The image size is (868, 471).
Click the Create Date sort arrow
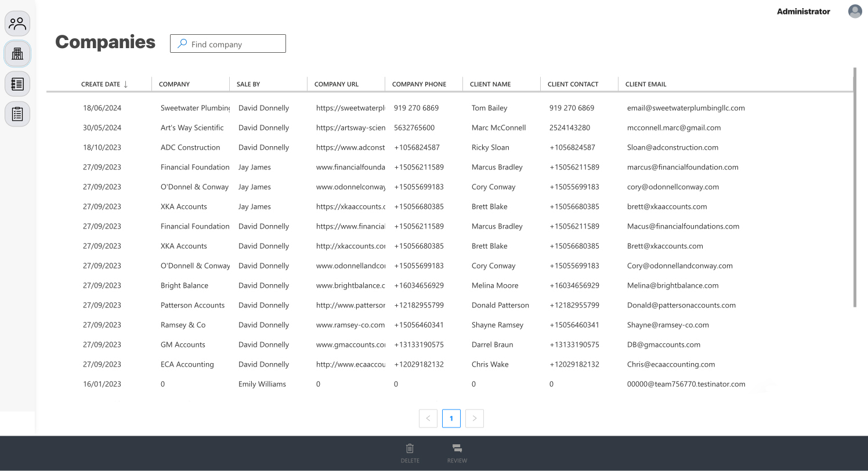pos(125,84)
